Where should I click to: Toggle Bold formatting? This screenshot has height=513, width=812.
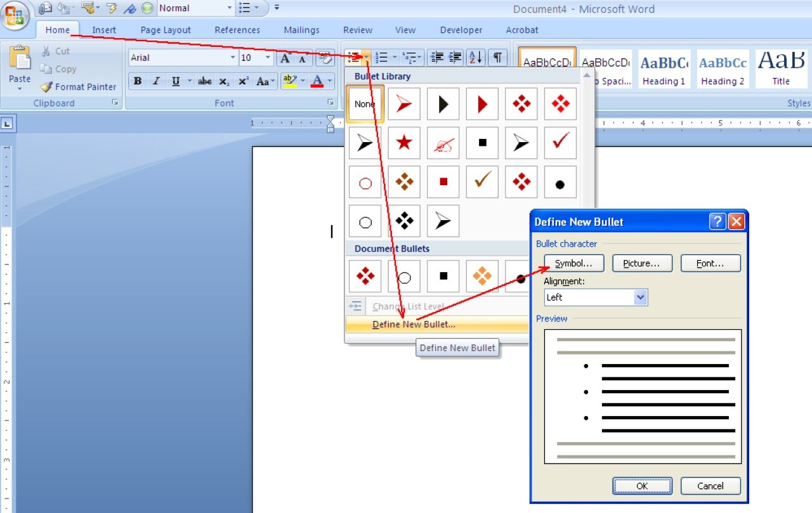point(138,81)
